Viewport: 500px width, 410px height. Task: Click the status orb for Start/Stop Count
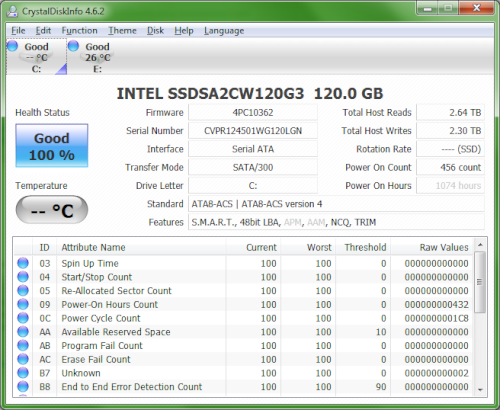point(23,277)
